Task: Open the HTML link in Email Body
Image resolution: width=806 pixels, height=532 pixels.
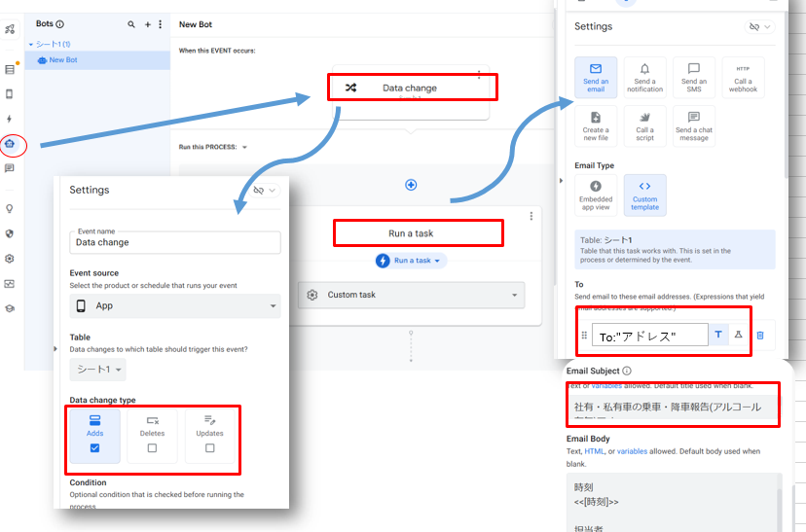Action: (x=594, y=451)
